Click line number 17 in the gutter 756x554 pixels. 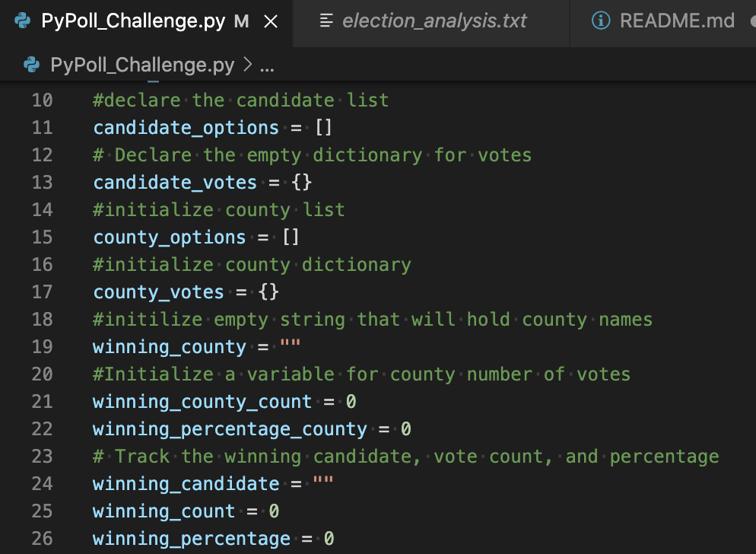pos(42,291)
